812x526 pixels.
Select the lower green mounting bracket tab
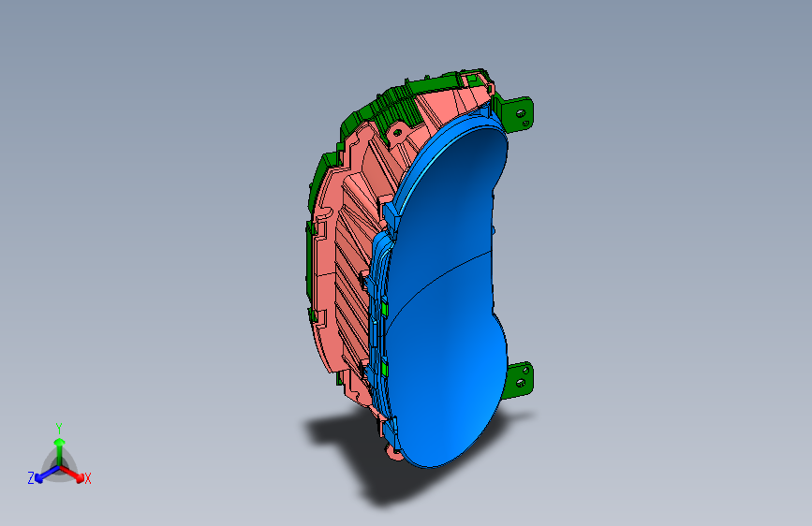coord(520,381)
